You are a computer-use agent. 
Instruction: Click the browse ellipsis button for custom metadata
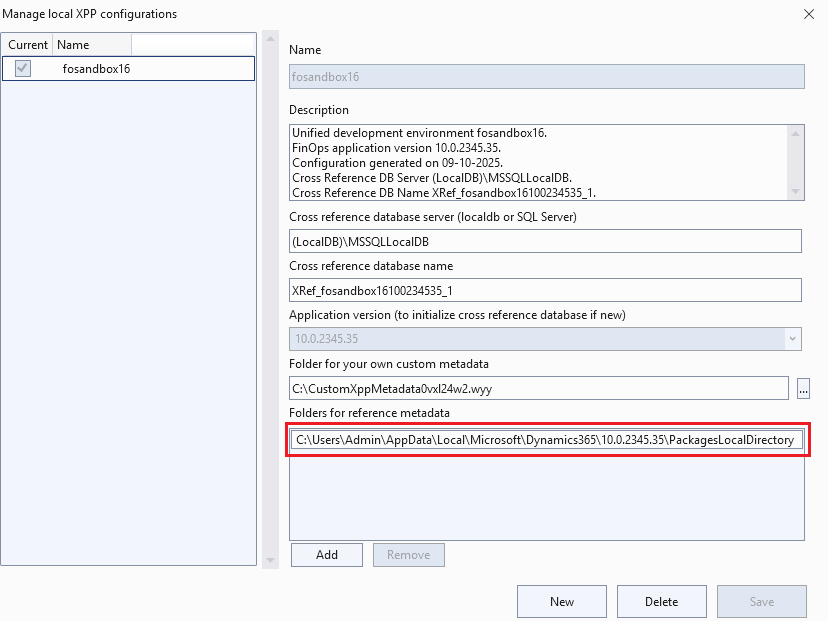(804, 388)
